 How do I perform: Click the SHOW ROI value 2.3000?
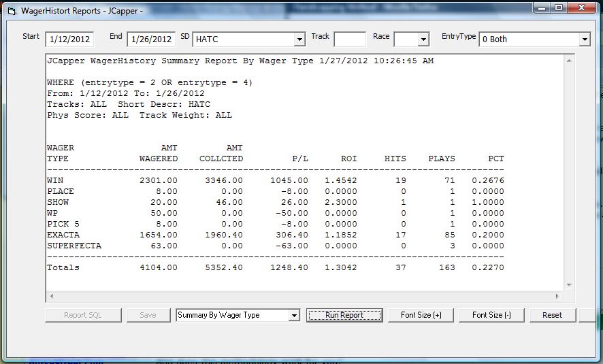coord(341,202)
